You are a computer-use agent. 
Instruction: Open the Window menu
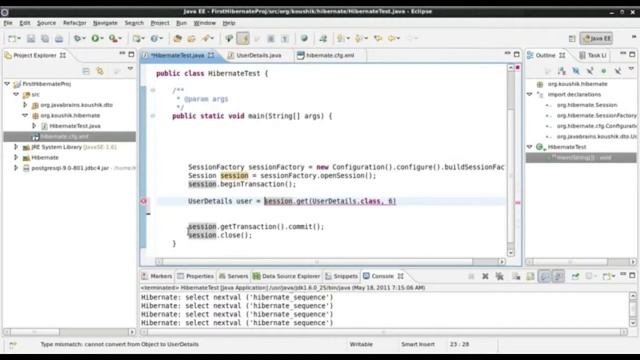tap(204, 23)
